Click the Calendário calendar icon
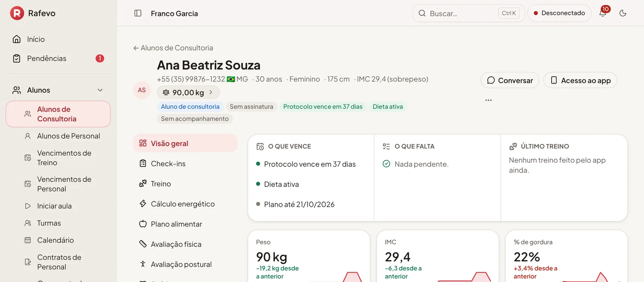The image size is (644, 282). 28,240
